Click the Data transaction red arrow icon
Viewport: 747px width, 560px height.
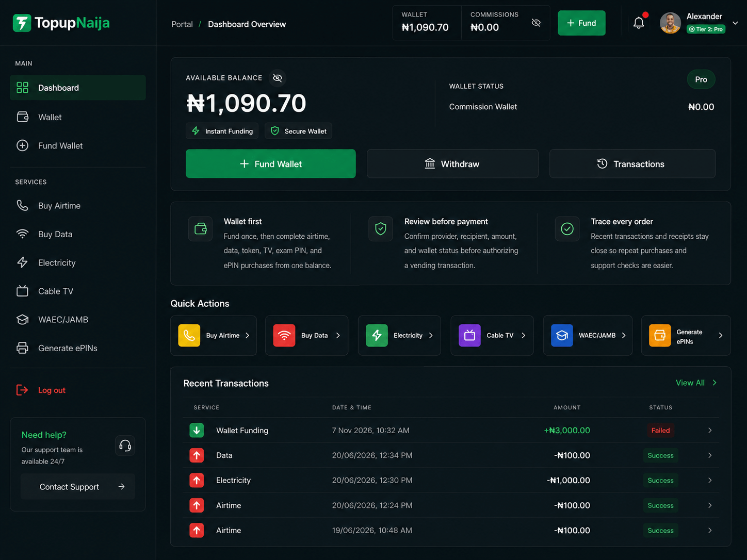197,455
